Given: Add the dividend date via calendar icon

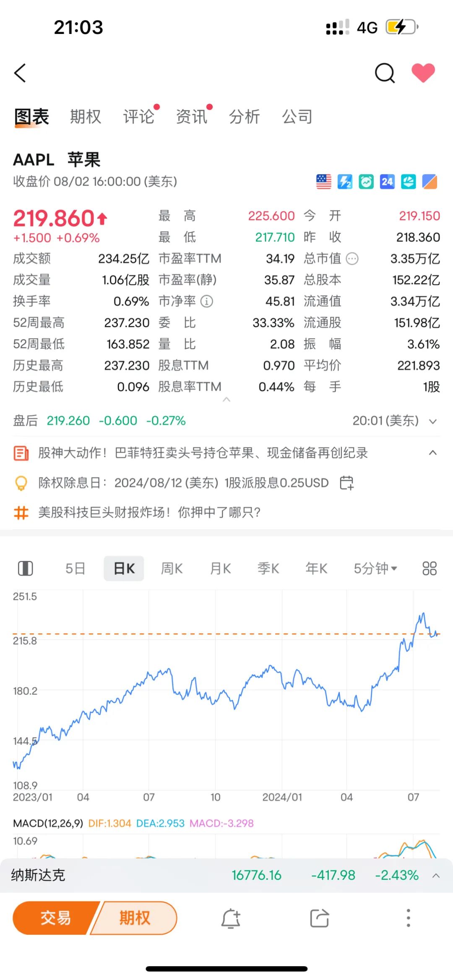Looking at the screenshot, I should click(x=347, y=482).
